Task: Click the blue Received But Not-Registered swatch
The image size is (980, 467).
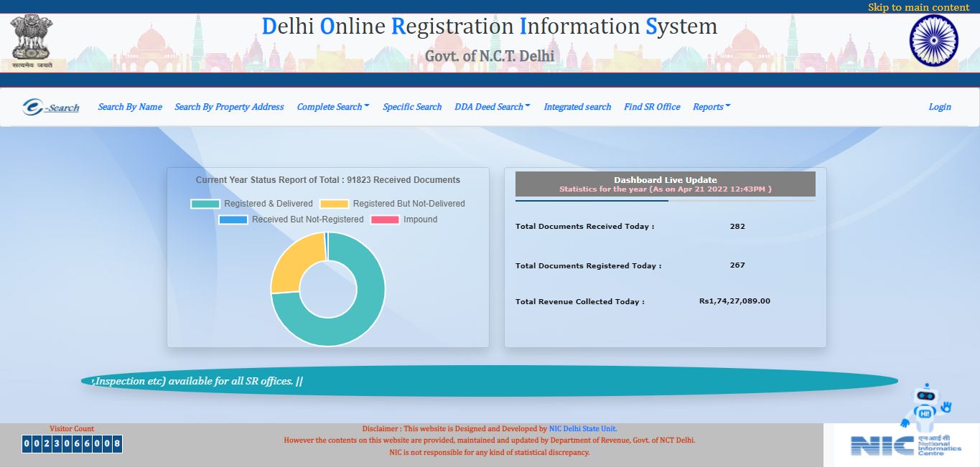Action: click(x=234, y=220)
